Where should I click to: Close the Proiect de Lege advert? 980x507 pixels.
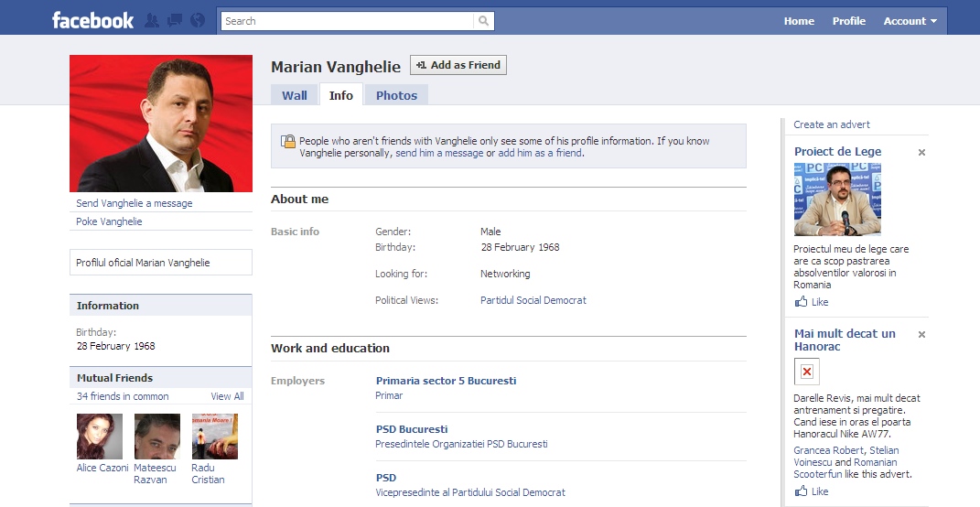[921, 152]
